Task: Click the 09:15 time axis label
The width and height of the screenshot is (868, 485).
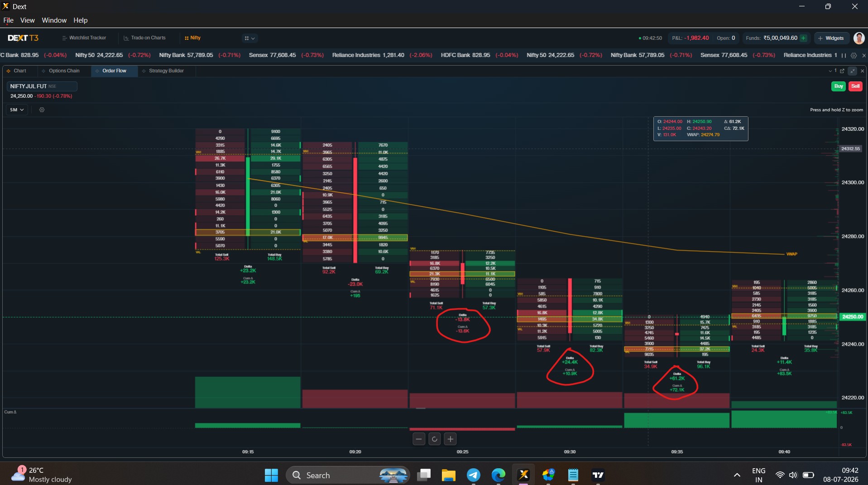Action: point(248,452)
